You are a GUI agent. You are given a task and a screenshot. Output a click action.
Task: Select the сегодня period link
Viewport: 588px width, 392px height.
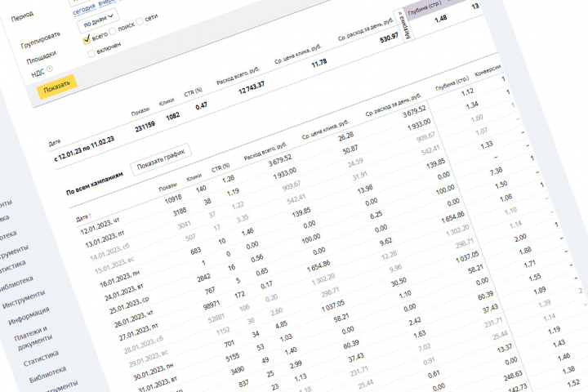(x=84, y=9)
